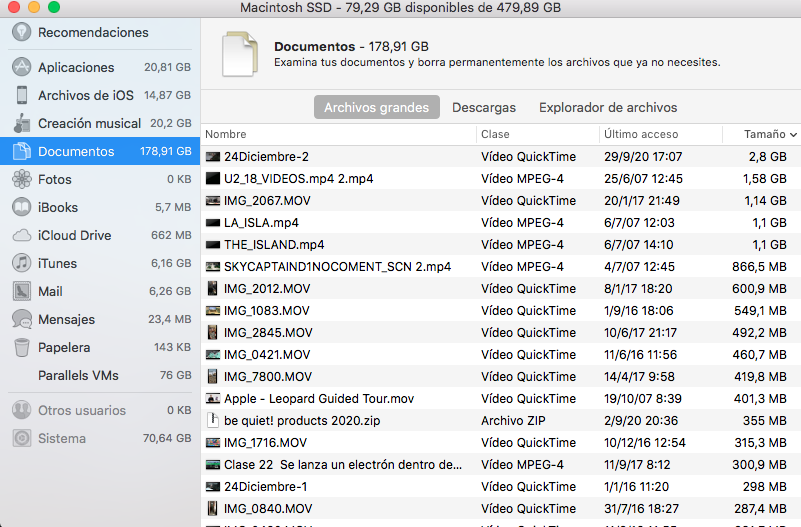
Task: Click the iCloud Drive cloud icon
Action: (21, 235)
